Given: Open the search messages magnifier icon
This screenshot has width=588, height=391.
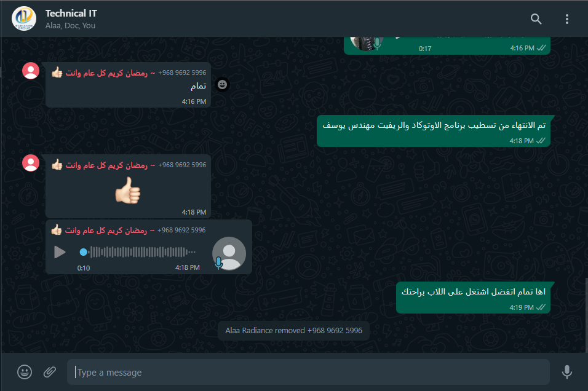Looking at the screenshot, I should [x=536, y=18].
